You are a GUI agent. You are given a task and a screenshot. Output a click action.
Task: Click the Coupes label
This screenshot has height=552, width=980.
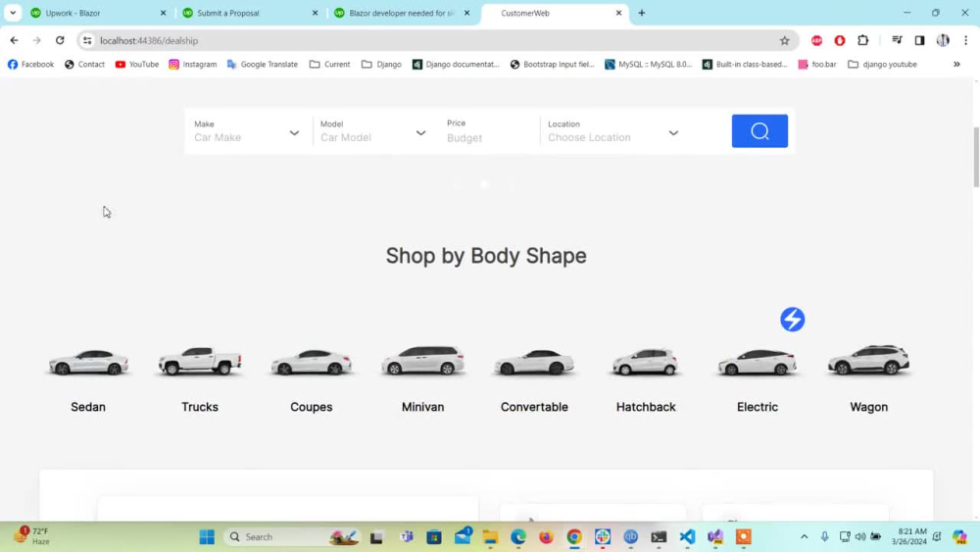coord(312,407)
